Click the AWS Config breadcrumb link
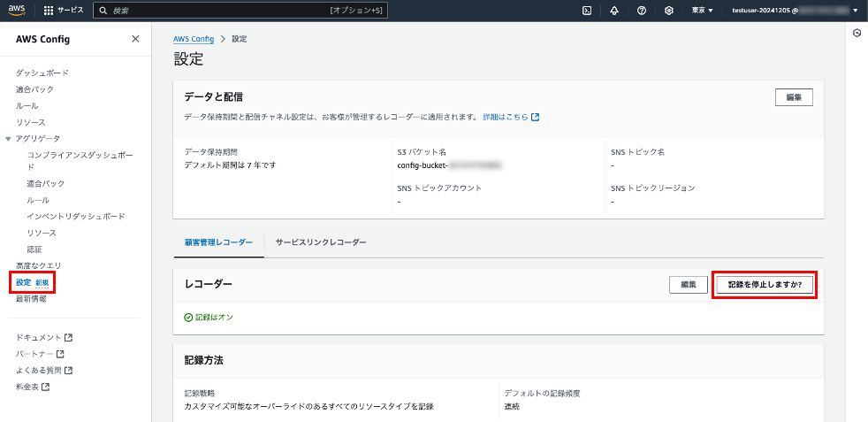Viewport: 868px width, 422px height. click(194, 39)
